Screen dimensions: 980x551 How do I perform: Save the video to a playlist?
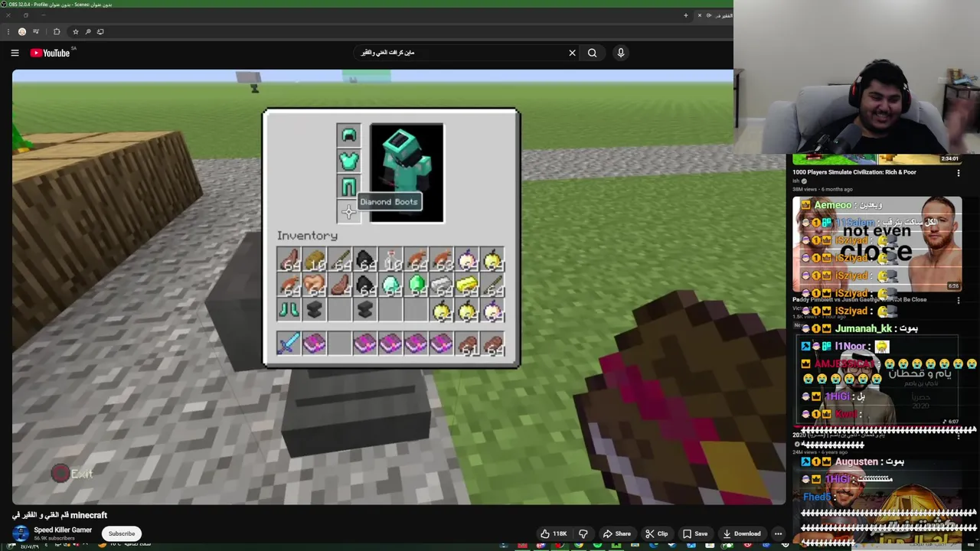(694, 533)
